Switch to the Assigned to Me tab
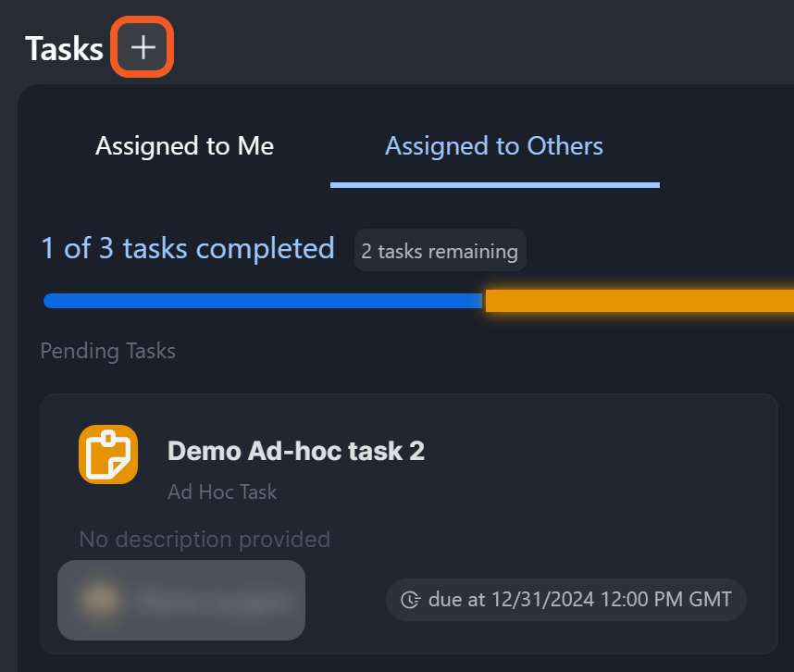This screenshot has width=794, height=672. [184, 146]
